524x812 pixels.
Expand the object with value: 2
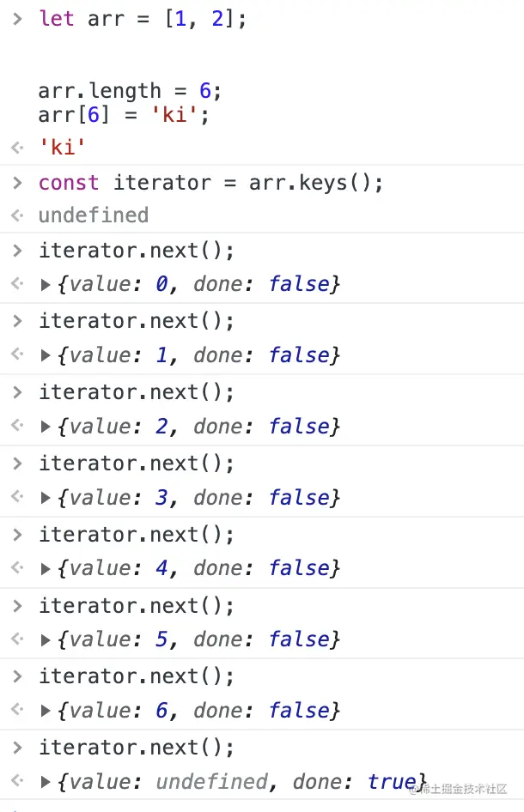coord(46,427)
